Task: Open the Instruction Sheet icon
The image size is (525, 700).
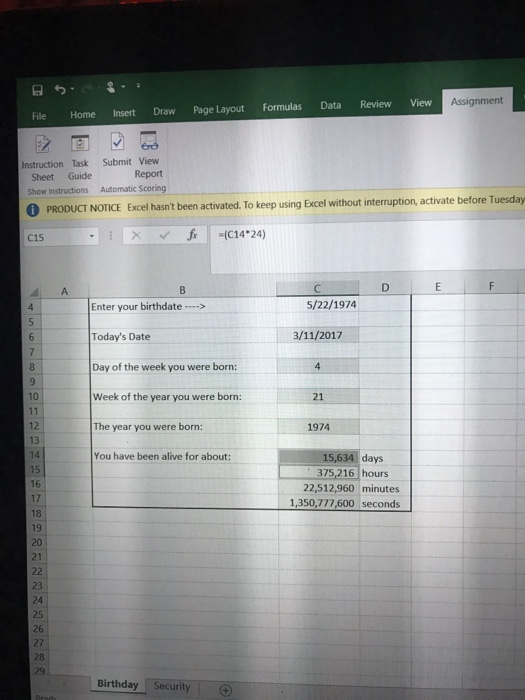Action: (x=43, y=145)
